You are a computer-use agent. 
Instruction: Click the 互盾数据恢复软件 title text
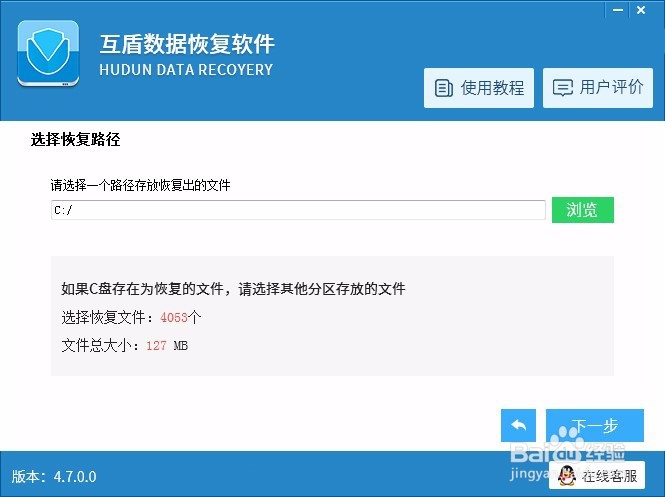[187, 44]
